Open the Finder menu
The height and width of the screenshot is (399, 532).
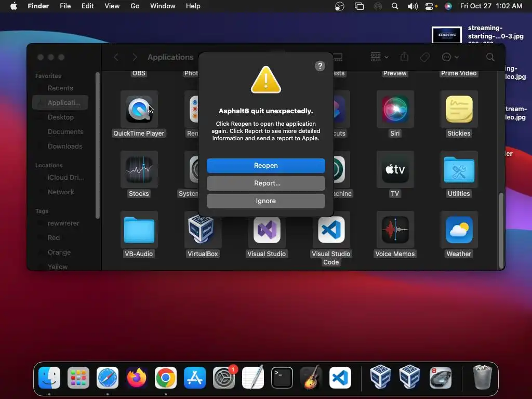(x=38, y=6)
